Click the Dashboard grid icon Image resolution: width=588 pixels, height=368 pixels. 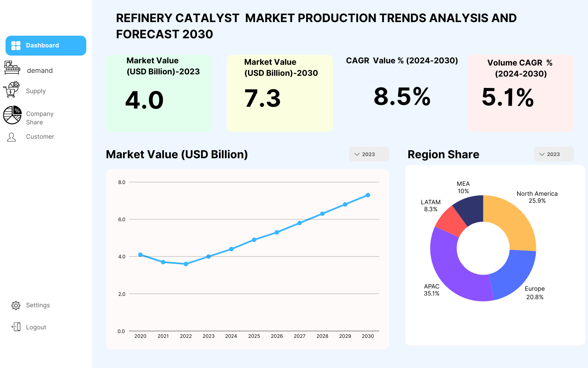[16, 46]
